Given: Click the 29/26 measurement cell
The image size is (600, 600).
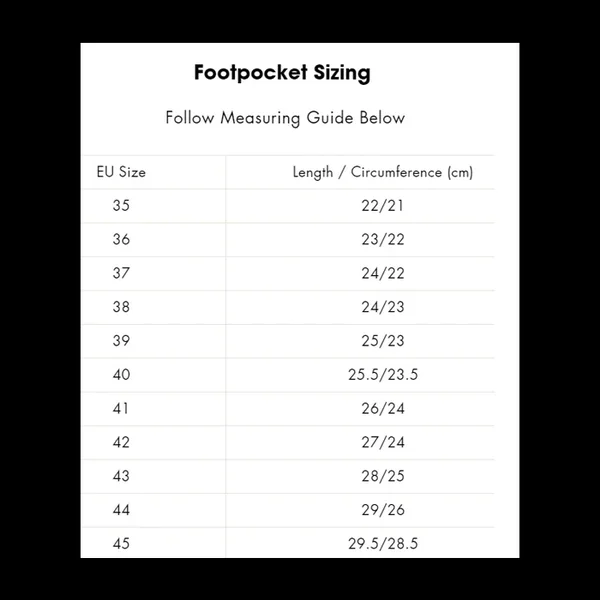Looking at the screenshot, I should [382, 512].
